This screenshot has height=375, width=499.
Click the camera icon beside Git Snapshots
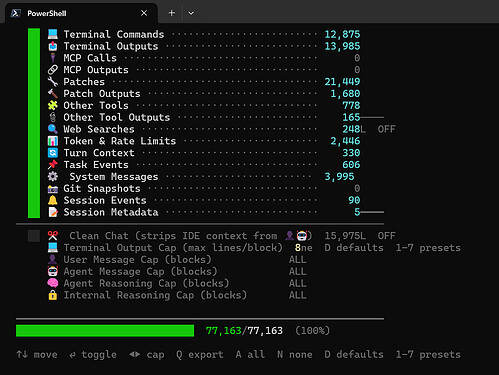(53, 189)
